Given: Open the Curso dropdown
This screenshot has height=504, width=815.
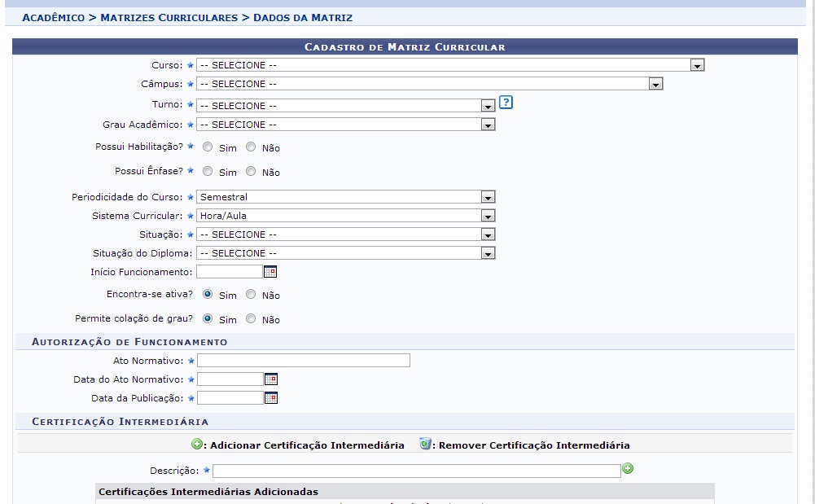Looking at the screenshot, I should click(x=696, y=64).
